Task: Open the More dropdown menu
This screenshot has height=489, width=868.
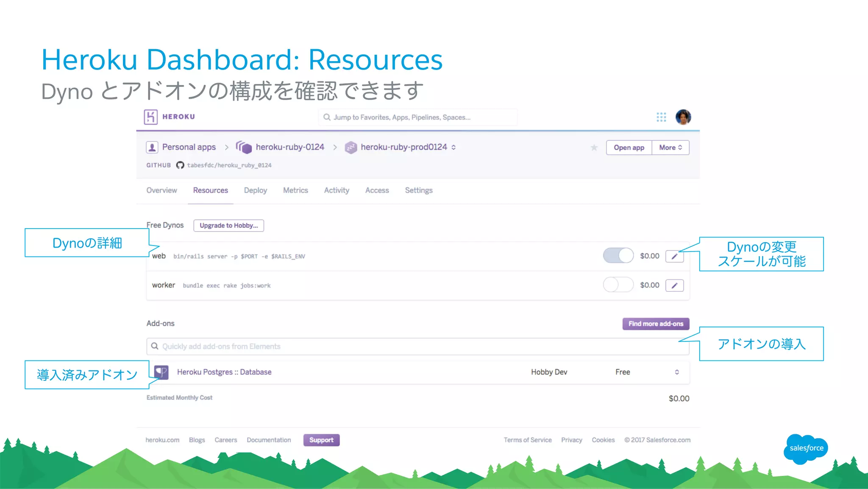Action: click(x=670, y=148)
